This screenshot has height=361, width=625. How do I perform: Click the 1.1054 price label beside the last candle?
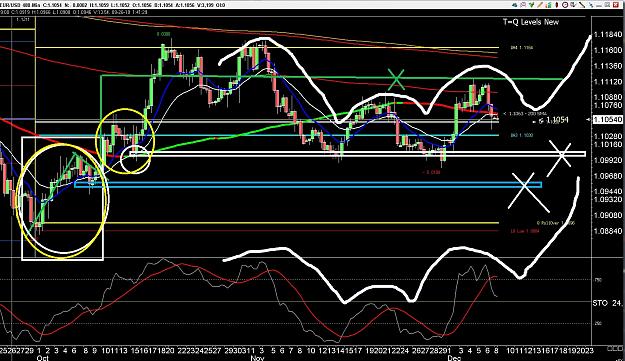click(x=557, y=120)
